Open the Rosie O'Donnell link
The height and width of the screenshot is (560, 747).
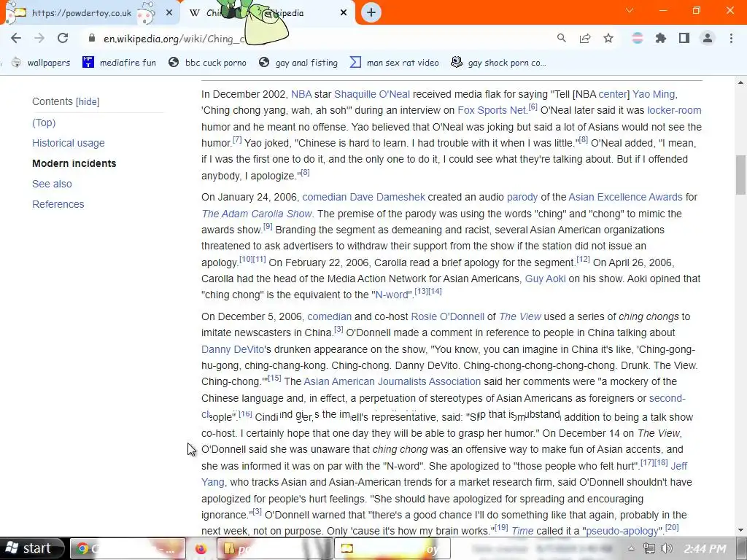447,316
